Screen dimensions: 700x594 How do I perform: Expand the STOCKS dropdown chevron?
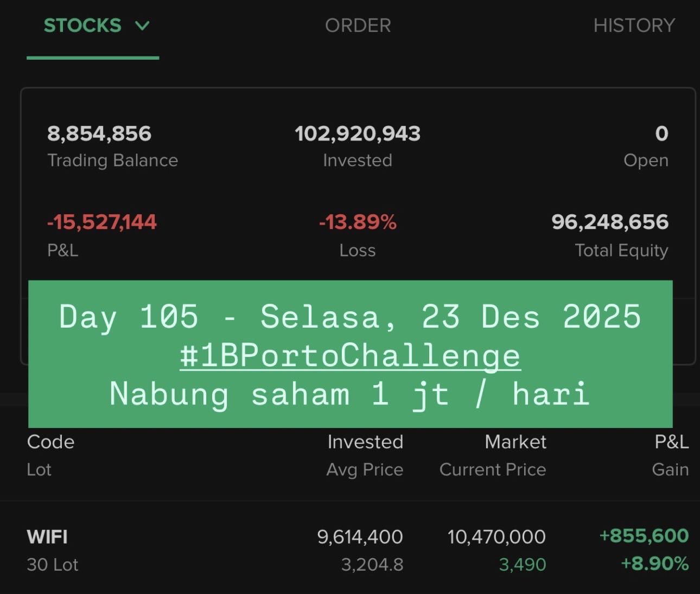(x=142, y=25)
